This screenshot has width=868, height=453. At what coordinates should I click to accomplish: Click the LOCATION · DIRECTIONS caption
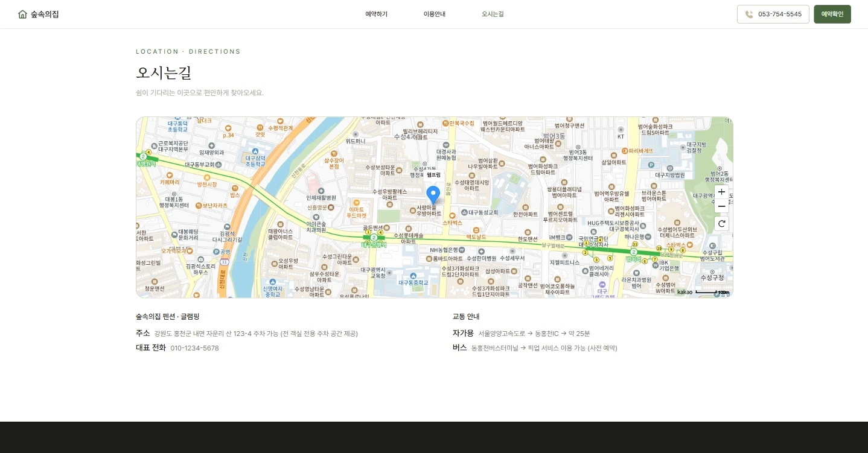pos(188,52)
